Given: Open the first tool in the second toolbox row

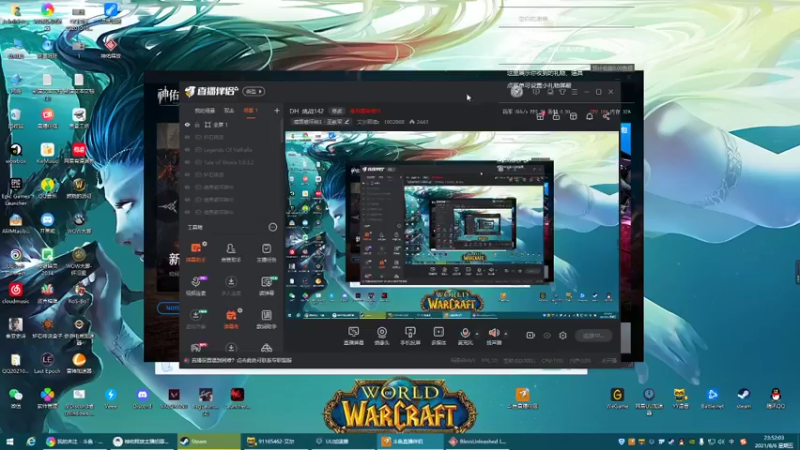Looking at the screenshot, I should pyautogui.click(x=195, y=286).
